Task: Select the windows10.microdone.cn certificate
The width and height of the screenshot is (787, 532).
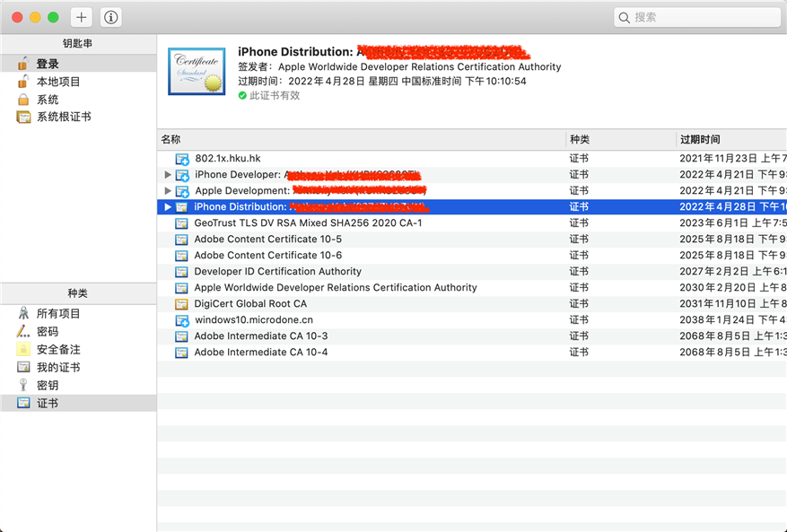Action: pos(254,319)
